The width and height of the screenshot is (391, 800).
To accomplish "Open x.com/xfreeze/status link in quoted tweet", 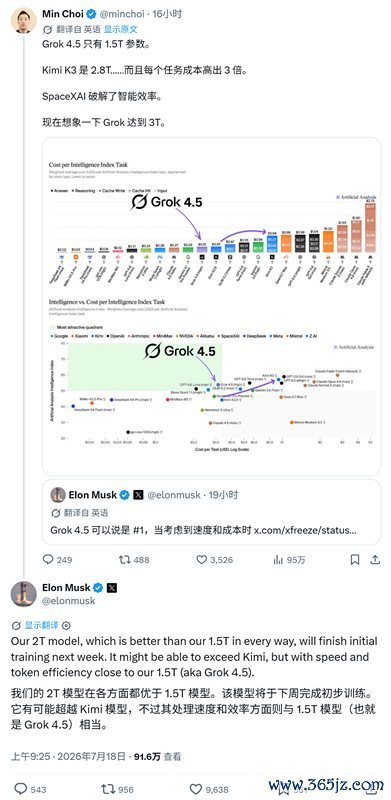I will pos(305,530).
